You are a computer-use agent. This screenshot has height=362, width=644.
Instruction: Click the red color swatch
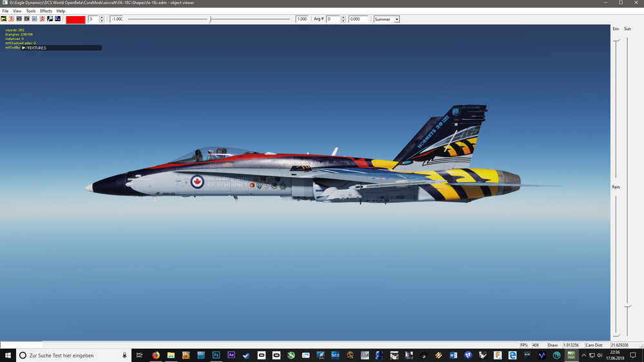[x=75, y=19]
